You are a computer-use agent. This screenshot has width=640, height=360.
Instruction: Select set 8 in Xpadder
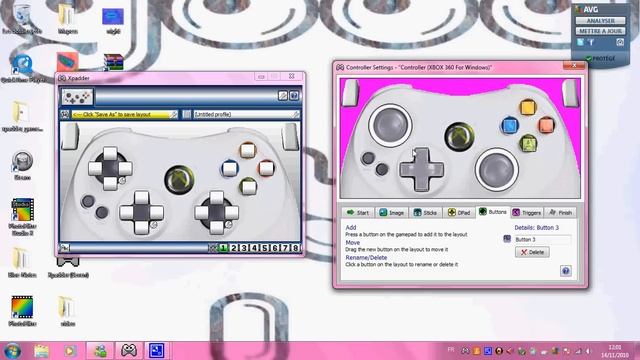coord(295,248)
